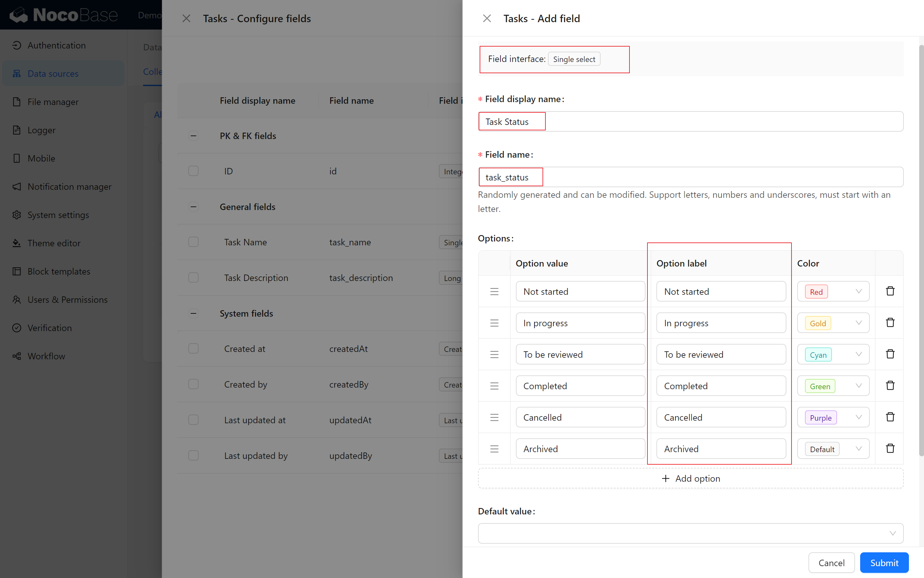Click the Workflow sidebar icon

tap(16, 356)
